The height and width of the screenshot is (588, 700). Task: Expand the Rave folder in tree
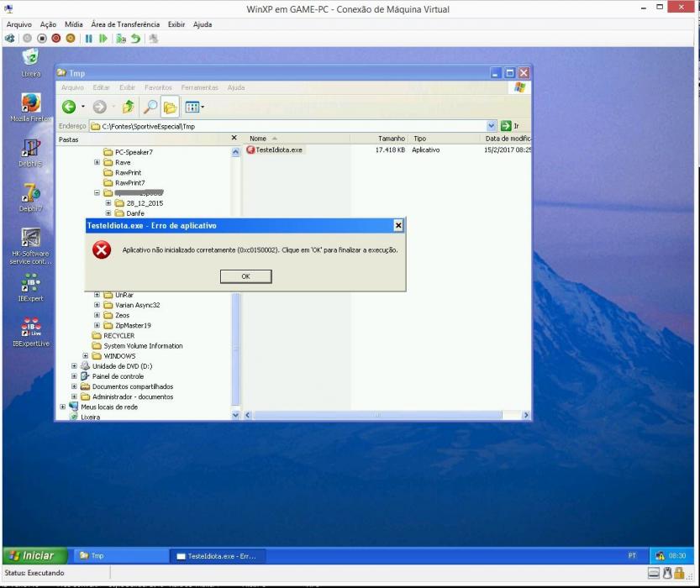click(97, 162)
